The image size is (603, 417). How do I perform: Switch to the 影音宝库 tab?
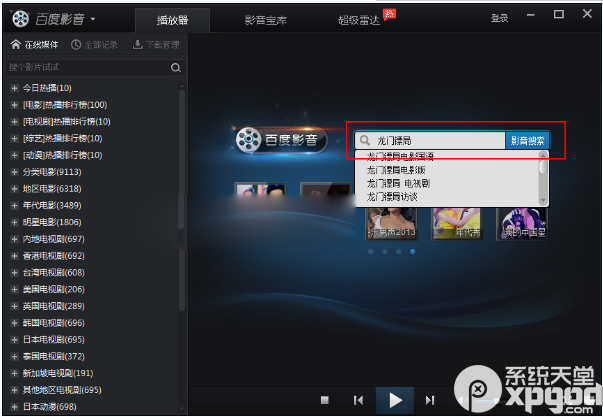click(x=265, y=20)
